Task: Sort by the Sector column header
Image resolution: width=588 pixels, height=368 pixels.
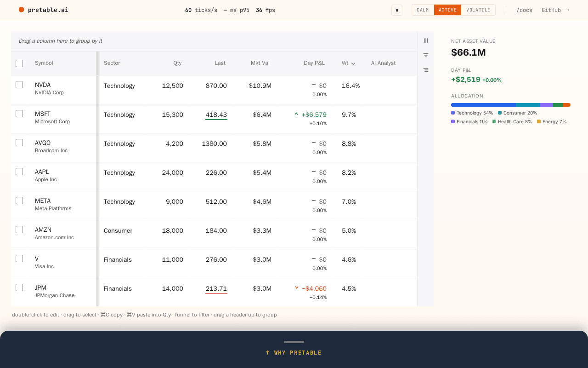Action: click(112, 63)
